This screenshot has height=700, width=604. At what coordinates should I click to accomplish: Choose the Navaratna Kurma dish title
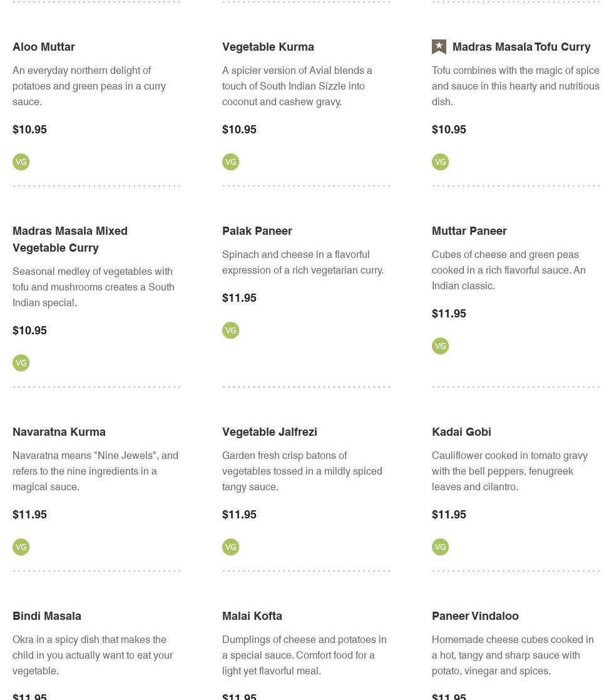point(59,432)
